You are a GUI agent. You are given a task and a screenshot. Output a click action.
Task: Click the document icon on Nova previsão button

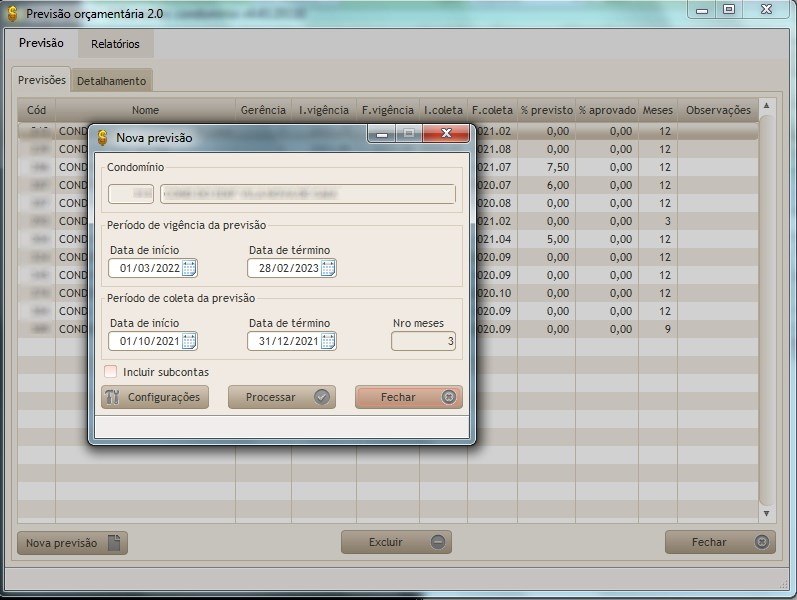click(x=114, y=543)
